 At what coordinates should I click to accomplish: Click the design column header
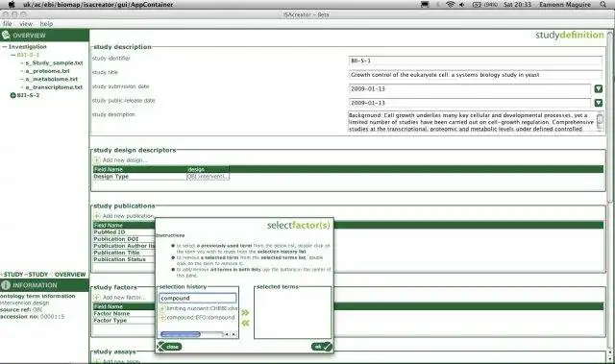(208, 169)
